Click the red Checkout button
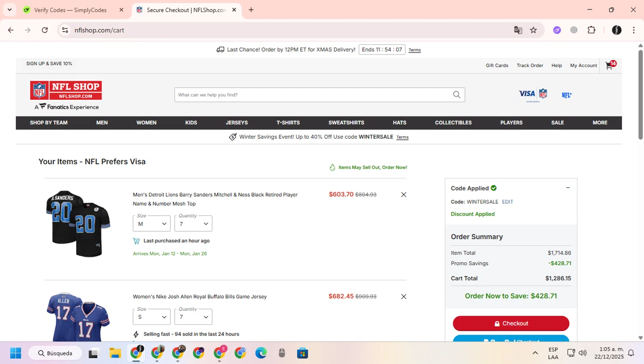The image size is (644, 364). coord(511,323)
